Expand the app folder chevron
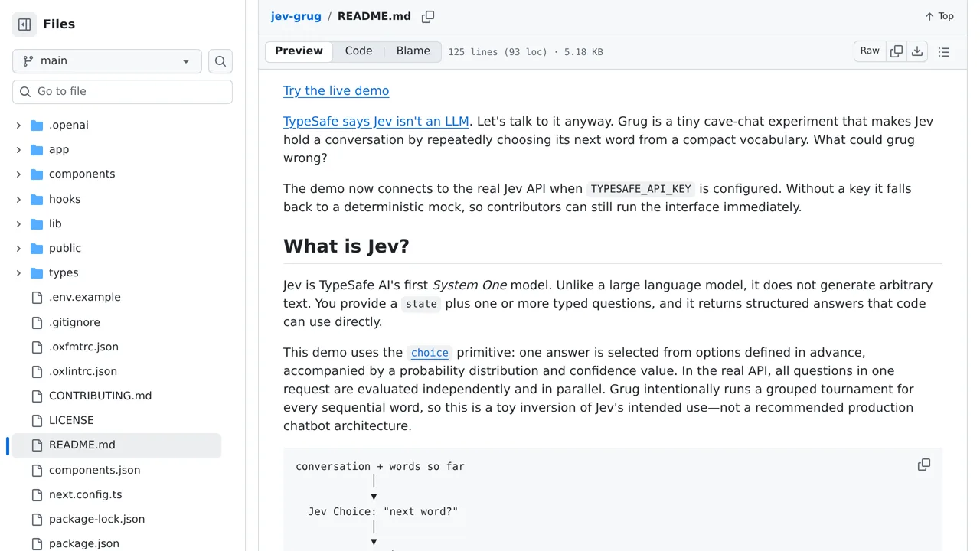Viewport: 980px width, 551px height. [18, 150]
